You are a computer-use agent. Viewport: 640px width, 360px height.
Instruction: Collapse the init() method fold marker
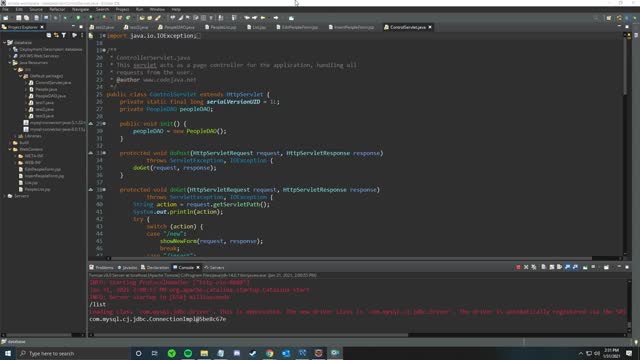pyautogui.click(x=104, y=124)
